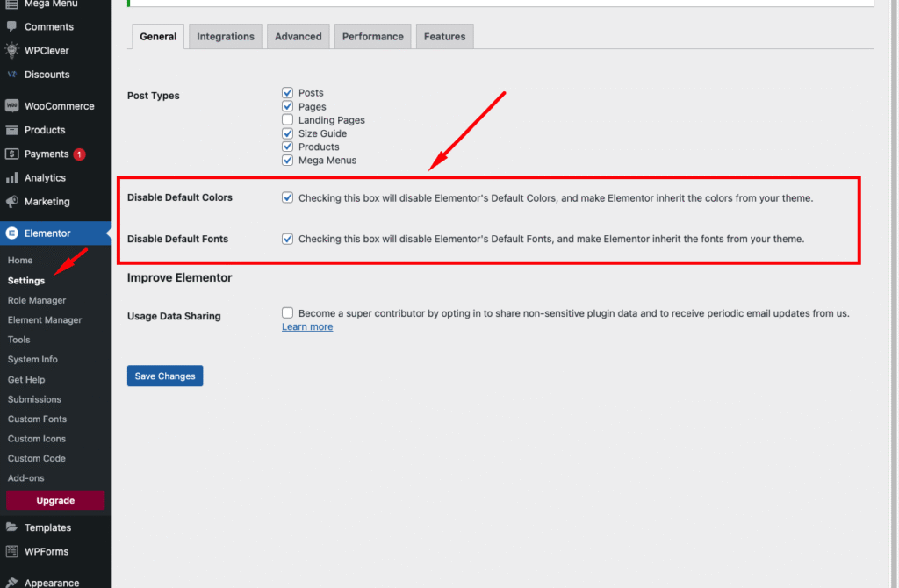Open Add-ons submenu item
899x588 pixels.
tap(25, 478)
